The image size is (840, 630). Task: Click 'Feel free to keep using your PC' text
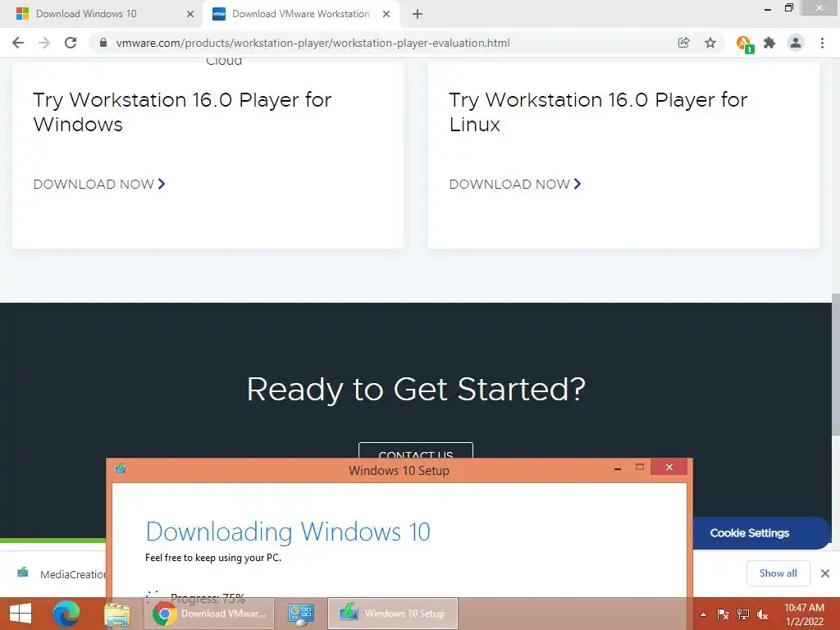213,558
